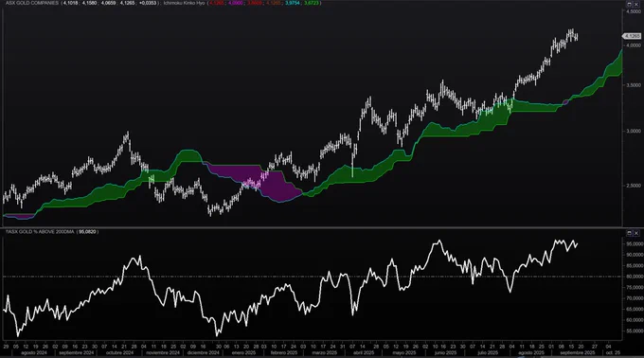Click the current price tag 4,1265 on axis
Image resolution: width=644 pixels, height=358 pixels.
(x=632, y=36)
